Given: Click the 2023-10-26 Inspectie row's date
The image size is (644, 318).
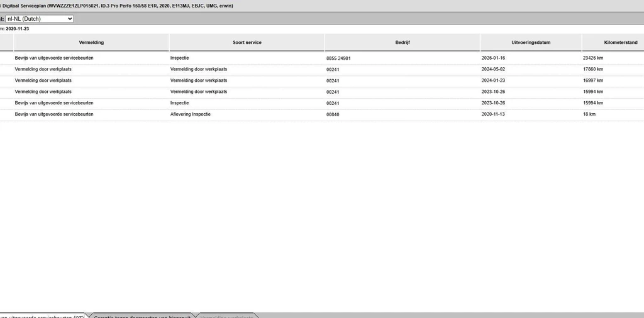Looking at the screenshot, I should tap(493, 103).
